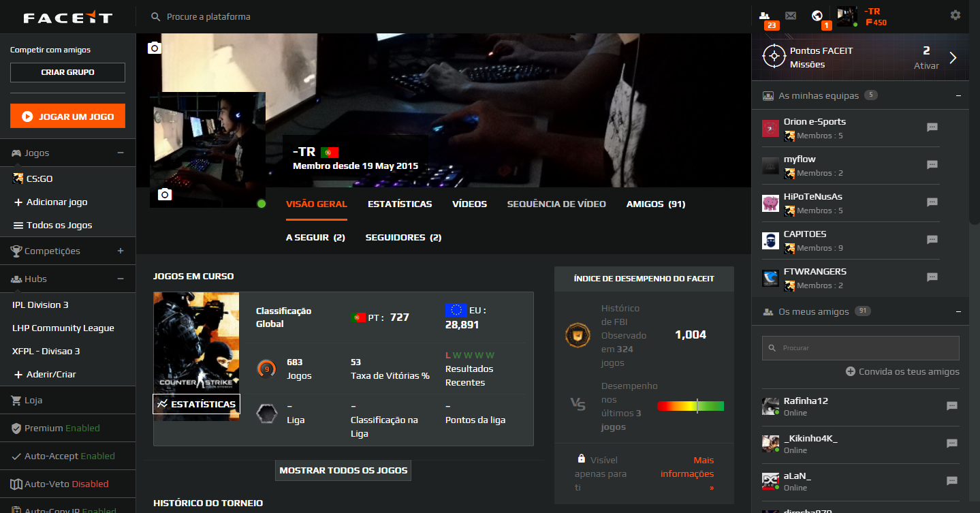Open chat with myflow team
This screenshot has height=513, width=980.
pos(932,165)
